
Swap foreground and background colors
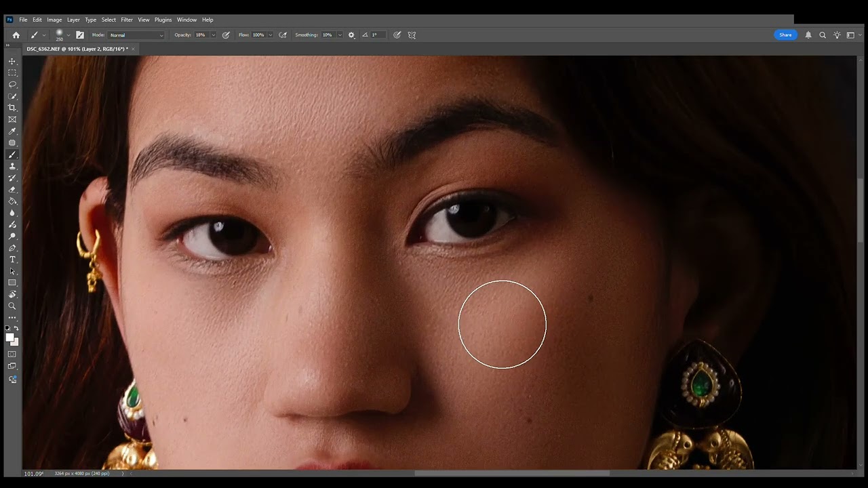16,328
